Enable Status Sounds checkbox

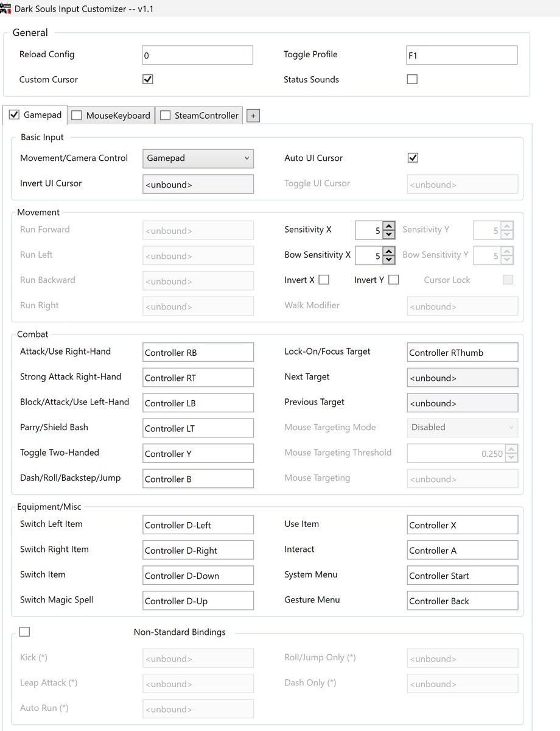point(412,79)
